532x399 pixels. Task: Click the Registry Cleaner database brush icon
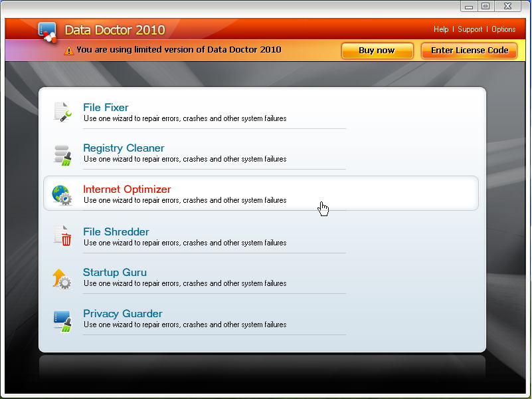tap(62, 155)
